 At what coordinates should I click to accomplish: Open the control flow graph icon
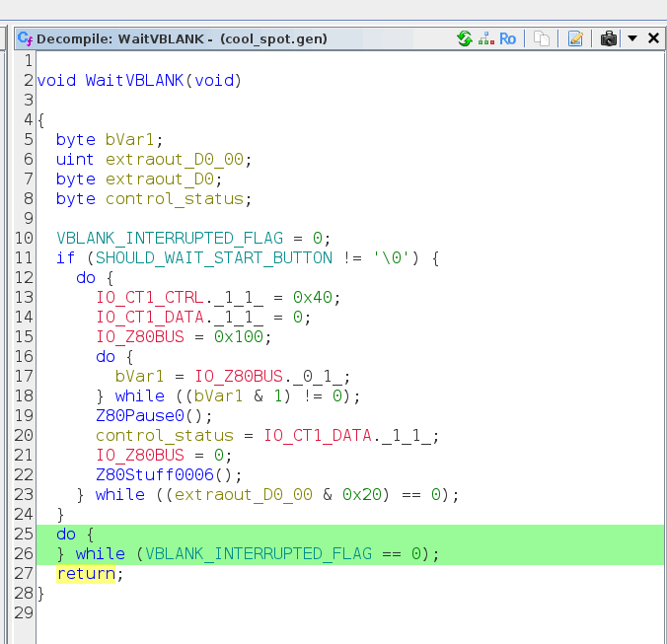(485, 38)
